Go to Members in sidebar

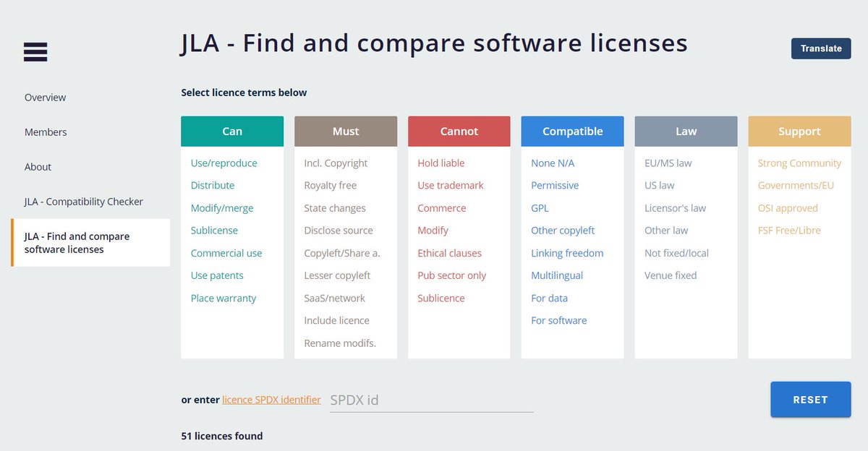point(46,132)
